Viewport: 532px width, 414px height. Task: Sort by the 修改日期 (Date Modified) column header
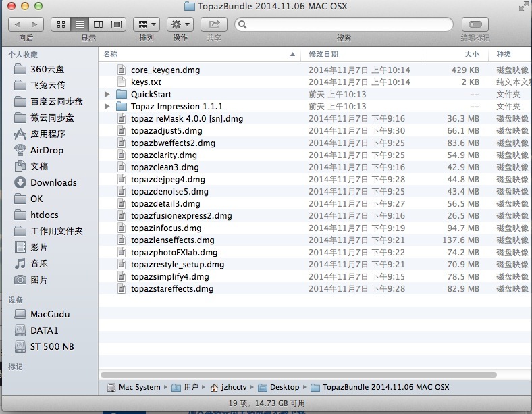(362, 54)
